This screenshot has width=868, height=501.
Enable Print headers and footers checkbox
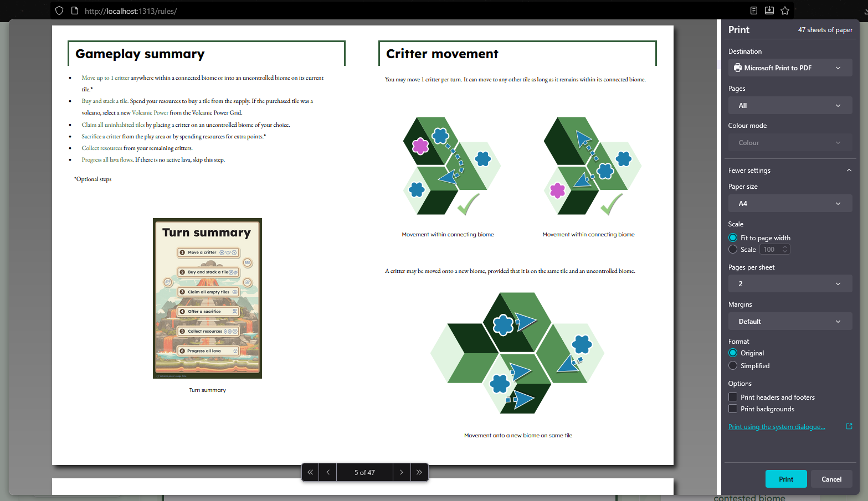733,397
